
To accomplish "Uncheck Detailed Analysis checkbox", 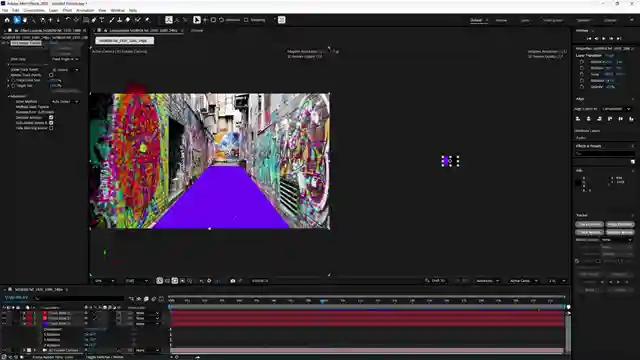I will pyautogui.click(x=51, y=118).
